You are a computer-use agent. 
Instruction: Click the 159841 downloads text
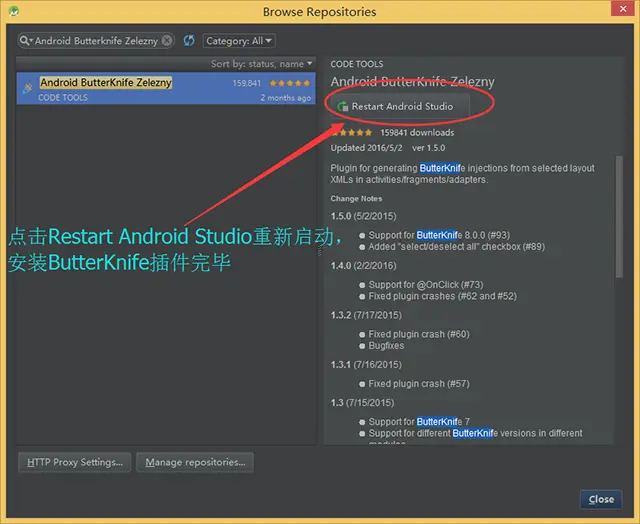[417, 133]
